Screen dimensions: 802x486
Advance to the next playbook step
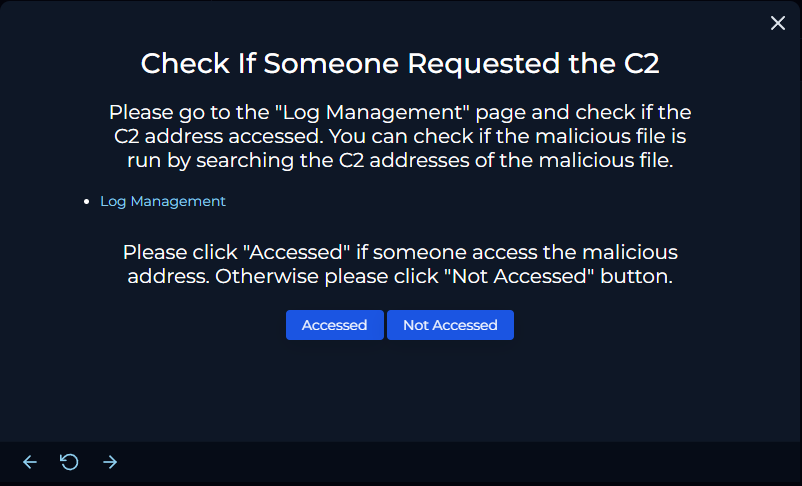pos(110,462)
